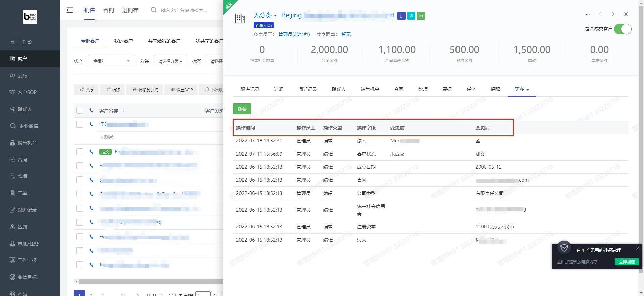Image resolution: width=644 pixels, height=296 pixels.
Task: Open 签到 in the sidebar
Action: click(x=30, y=227)
